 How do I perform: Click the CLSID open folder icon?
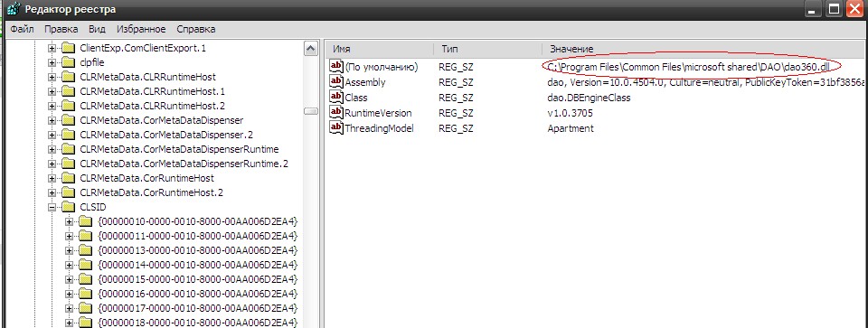(x=68, y=208)
